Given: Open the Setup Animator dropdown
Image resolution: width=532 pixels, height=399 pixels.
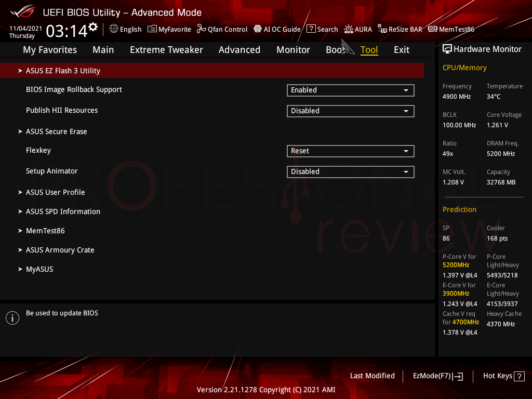Looking at the screenshot, I should pyautogui.click(x=351, y=171).
